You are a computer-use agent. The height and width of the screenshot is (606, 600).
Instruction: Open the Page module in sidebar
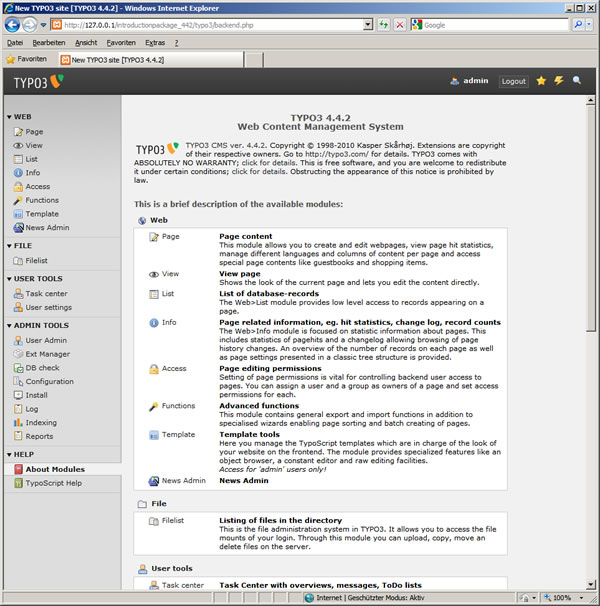pos(34,132)
